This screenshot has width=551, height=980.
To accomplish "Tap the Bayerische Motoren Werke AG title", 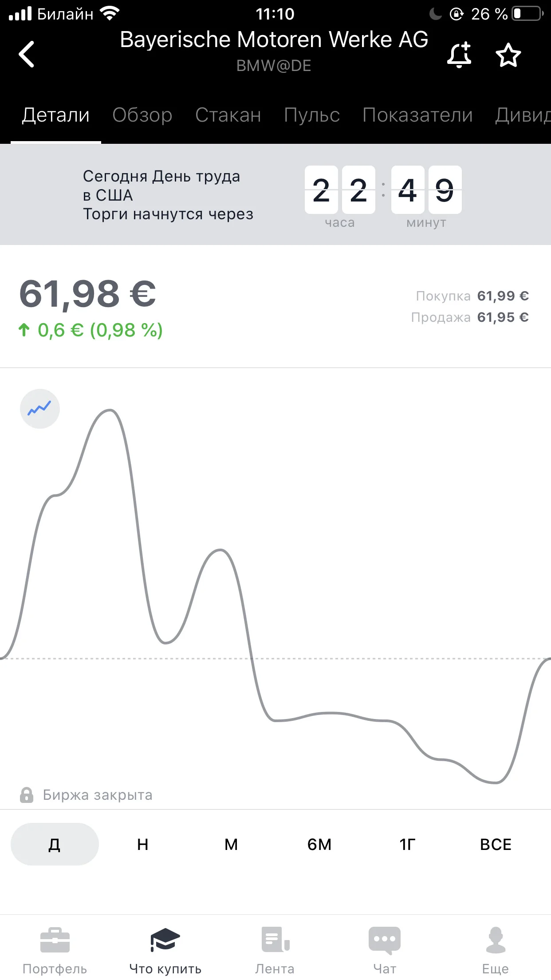I will [x=274, y=40].
